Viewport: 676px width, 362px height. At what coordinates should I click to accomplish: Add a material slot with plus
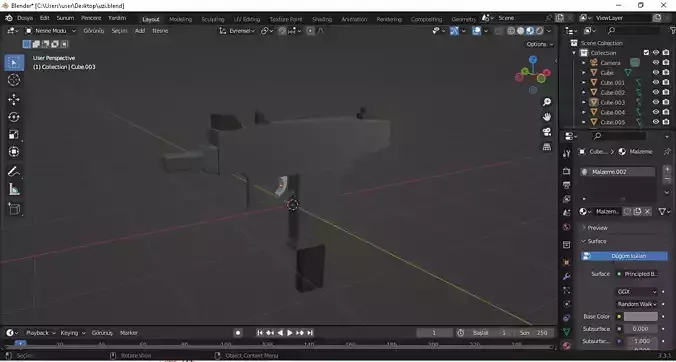667,169
